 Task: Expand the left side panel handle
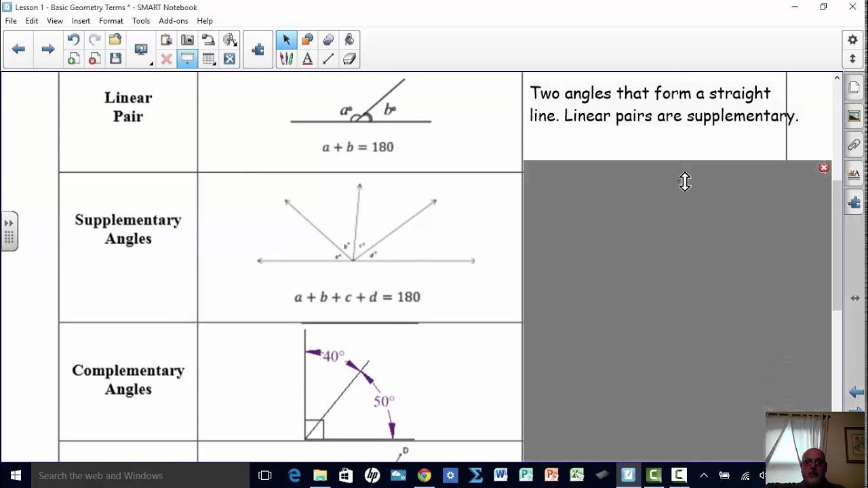[x=9, y=230]
